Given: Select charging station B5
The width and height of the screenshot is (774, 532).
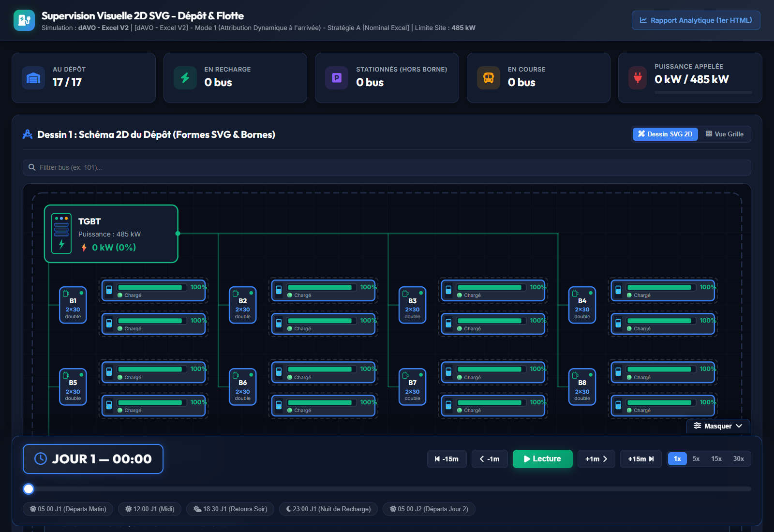Looking at the screenshot, I should pyautogui.click(x=73, y=387).
